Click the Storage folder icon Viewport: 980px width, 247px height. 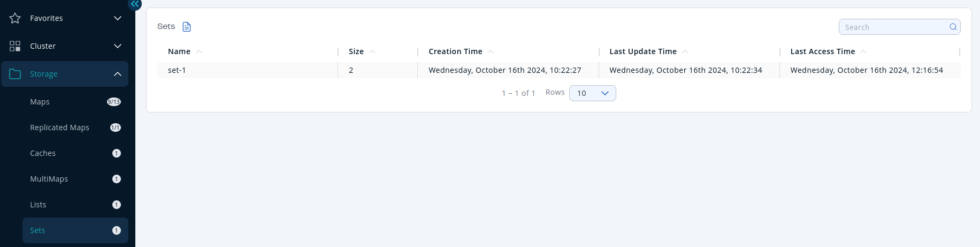point(15,74)
